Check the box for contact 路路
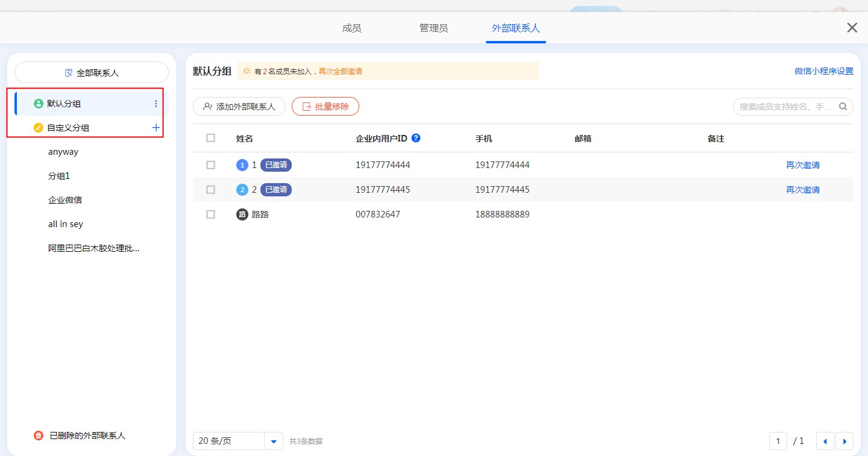The width and height of the screenshot is (868, 456). tap(210, 214)
